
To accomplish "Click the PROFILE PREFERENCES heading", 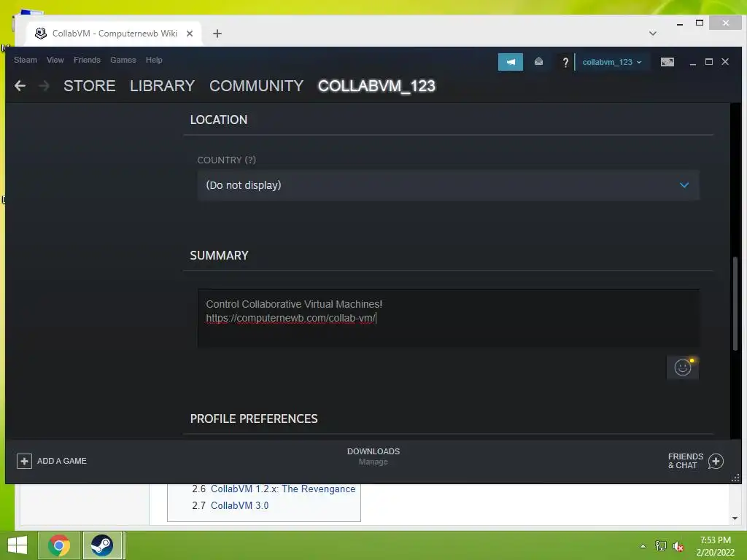I will pyautogui.click(x=254, y=419).
